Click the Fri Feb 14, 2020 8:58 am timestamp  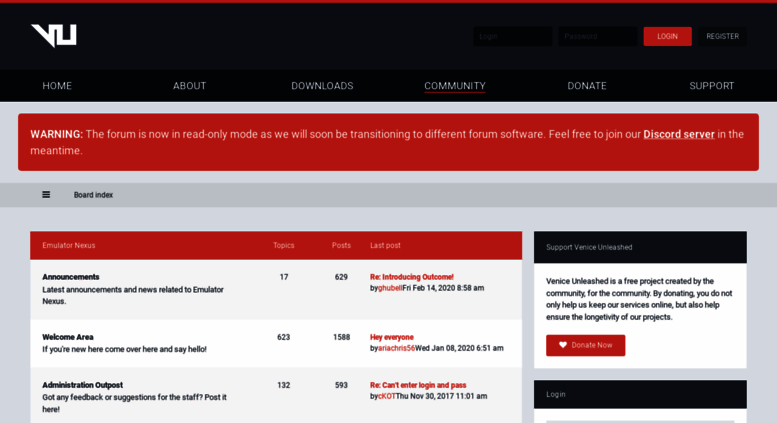coord(443,288)
